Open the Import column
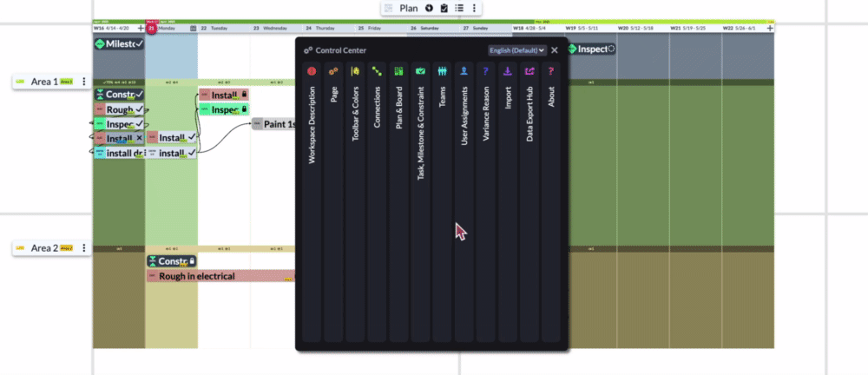The width and height of the screenshot is (868, 375). click(x=508, y=201)
